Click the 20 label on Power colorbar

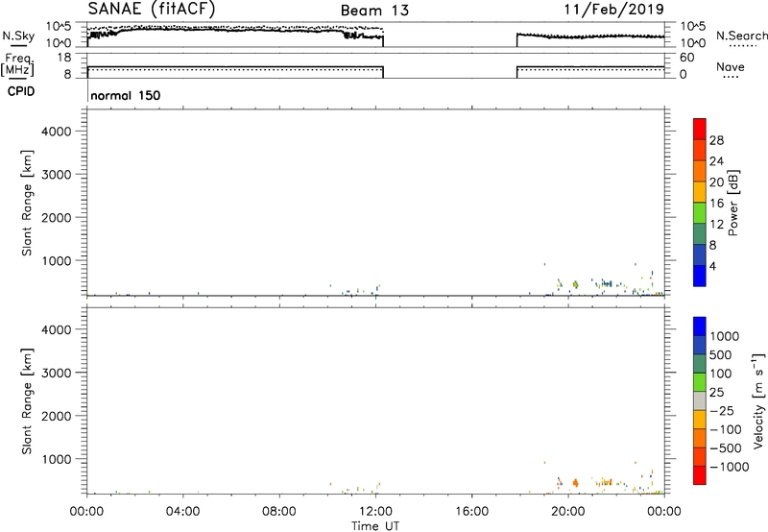pos(716,182)
